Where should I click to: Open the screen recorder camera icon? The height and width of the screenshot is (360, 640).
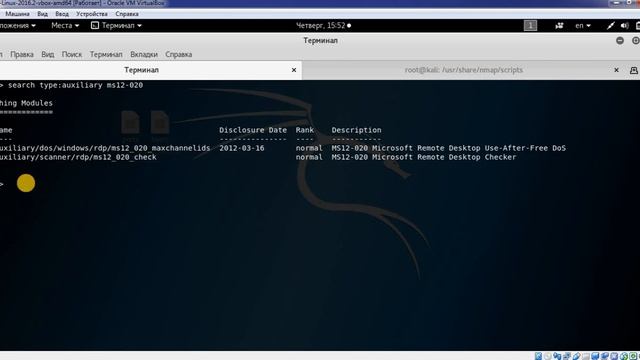coord(559,26)
